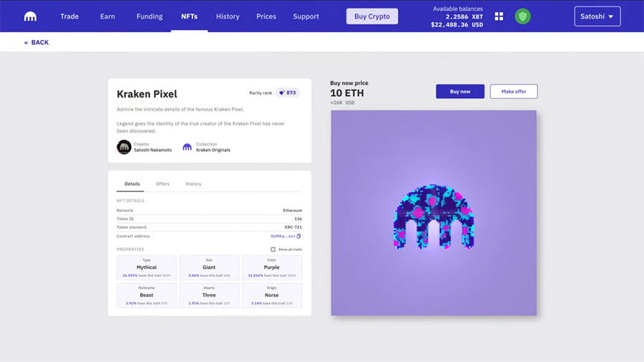
Task: Open History in the top navigation
Action: coord(228,16)
